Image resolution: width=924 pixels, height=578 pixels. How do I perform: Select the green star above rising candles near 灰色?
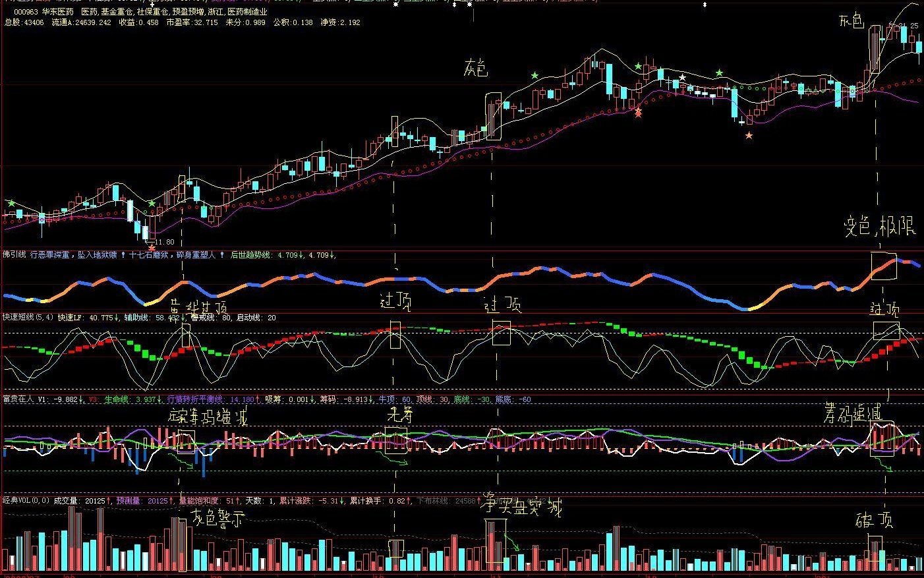[x=534, y=76]
